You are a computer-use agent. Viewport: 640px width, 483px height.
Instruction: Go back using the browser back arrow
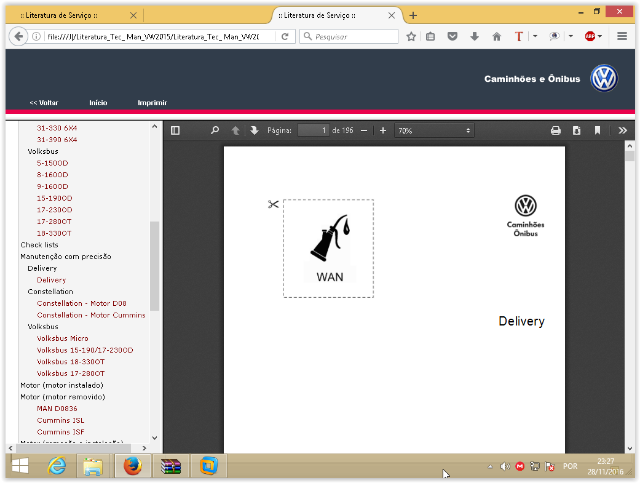(x=18, y=36)
